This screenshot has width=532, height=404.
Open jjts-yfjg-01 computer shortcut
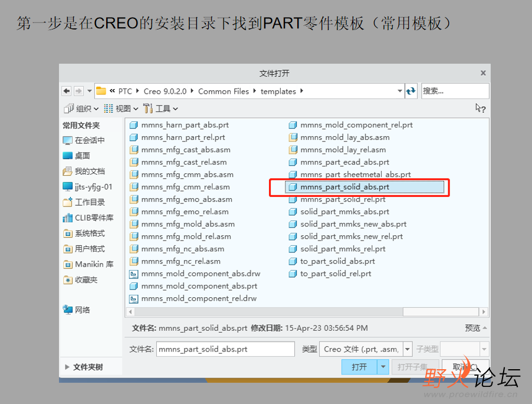click(x=87, y=186)
